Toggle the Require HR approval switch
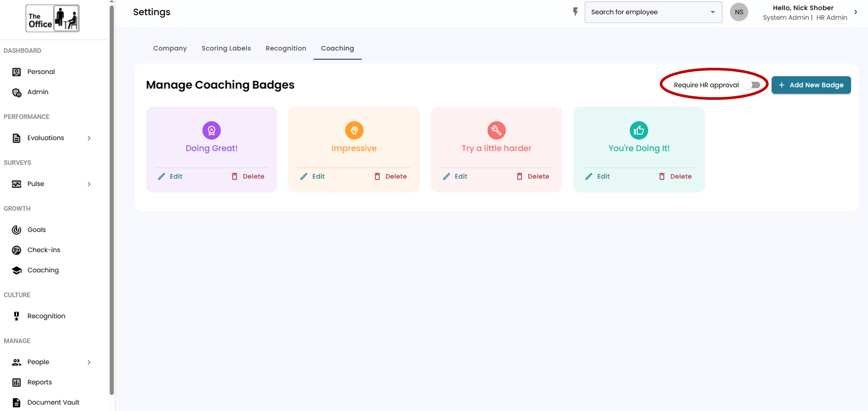Screen dimensions: 868x411 [x=752, y=85]
